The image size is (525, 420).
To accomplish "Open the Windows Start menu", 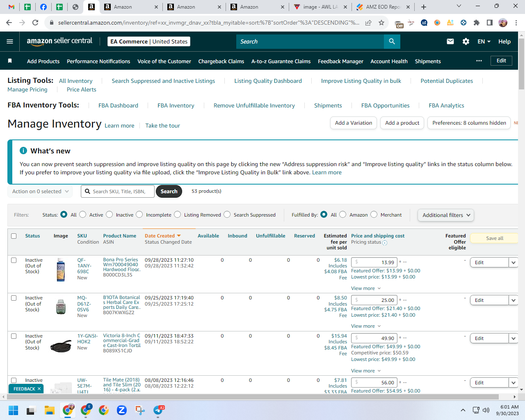I will pyautogui.click(x=14, y=410).
